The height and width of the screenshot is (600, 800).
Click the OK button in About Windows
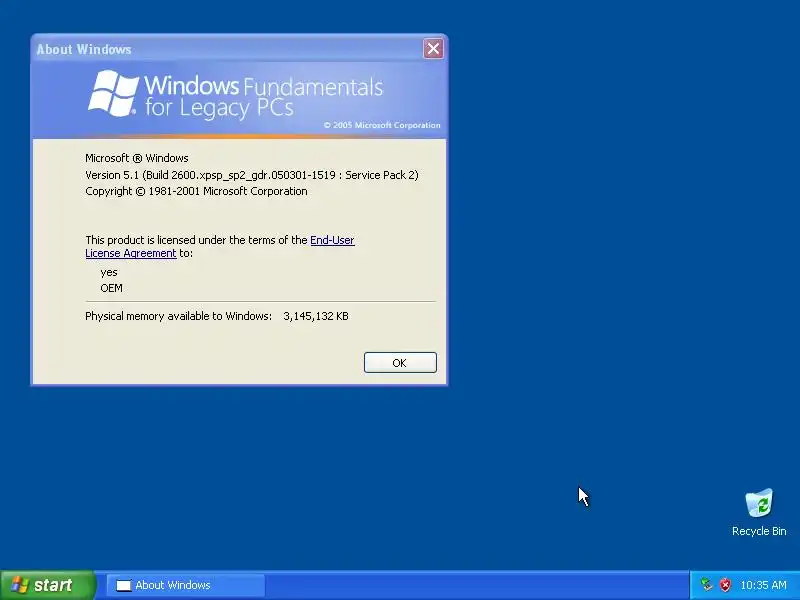click(400, 363)
